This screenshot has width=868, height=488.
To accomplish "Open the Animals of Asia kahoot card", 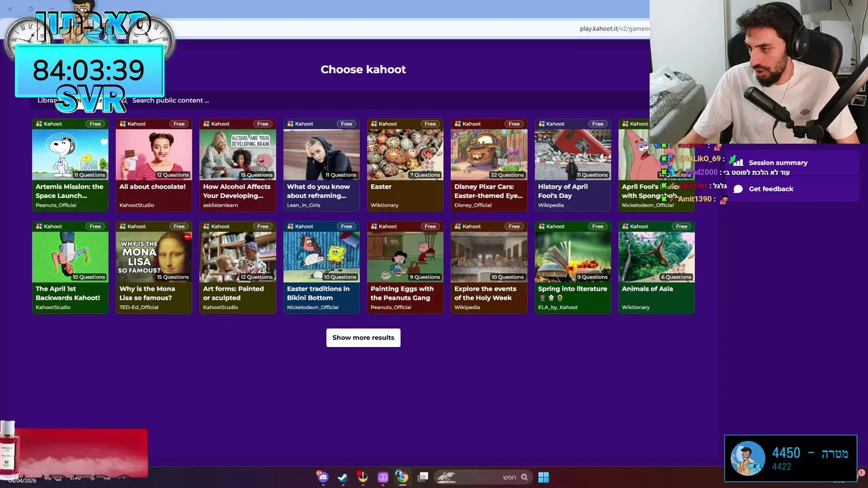I will [x=656, y=267].
